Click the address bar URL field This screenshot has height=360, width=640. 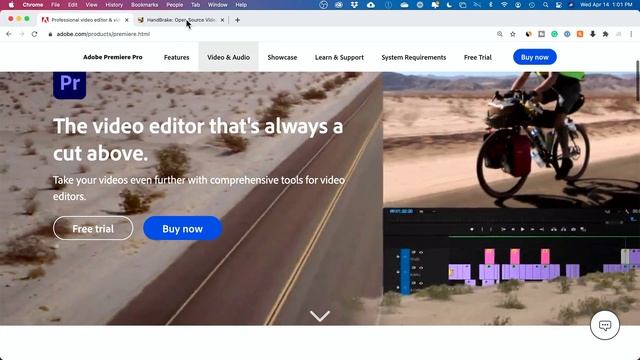[269, 34]
